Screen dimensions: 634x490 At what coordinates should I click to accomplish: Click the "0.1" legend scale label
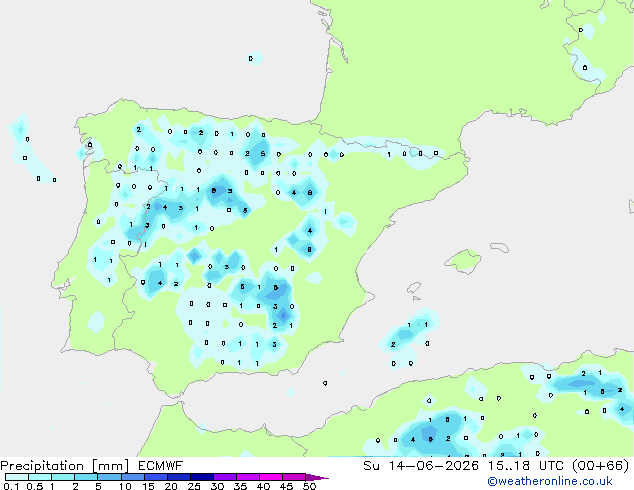[x=11, y=486]
